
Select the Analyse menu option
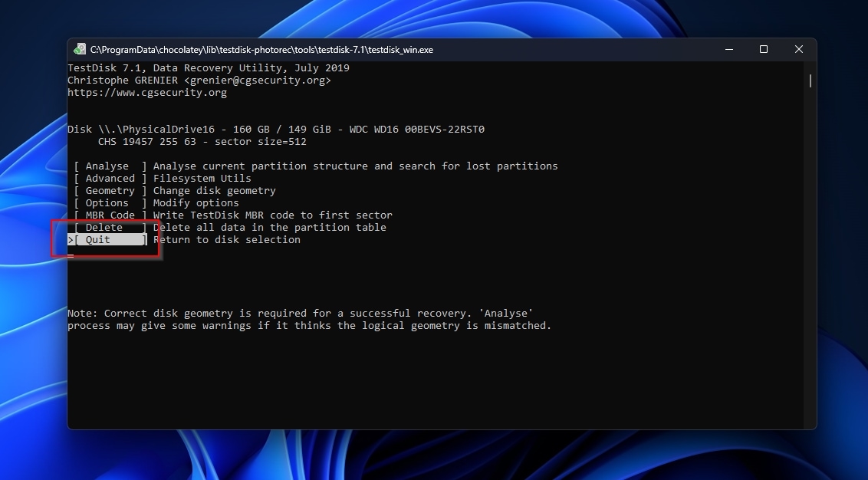pos(110,166)
